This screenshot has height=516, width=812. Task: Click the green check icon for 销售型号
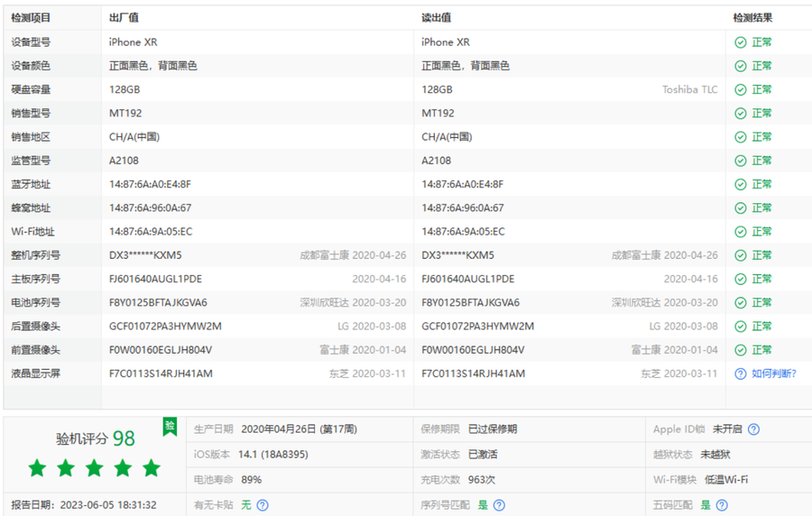click(741, 114)
